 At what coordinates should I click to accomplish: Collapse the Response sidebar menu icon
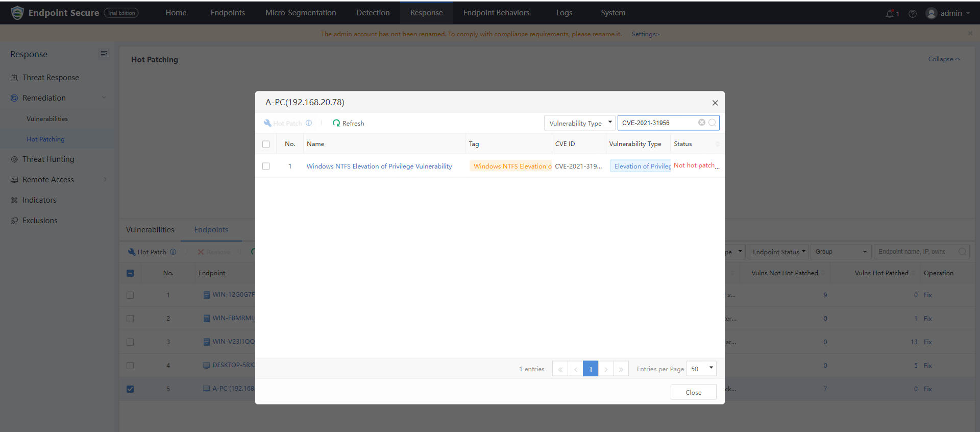coord(104,54)
